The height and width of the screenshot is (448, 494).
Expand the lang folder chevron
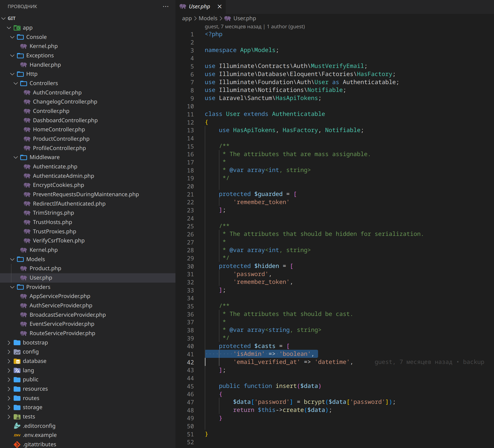pos(9,370)
